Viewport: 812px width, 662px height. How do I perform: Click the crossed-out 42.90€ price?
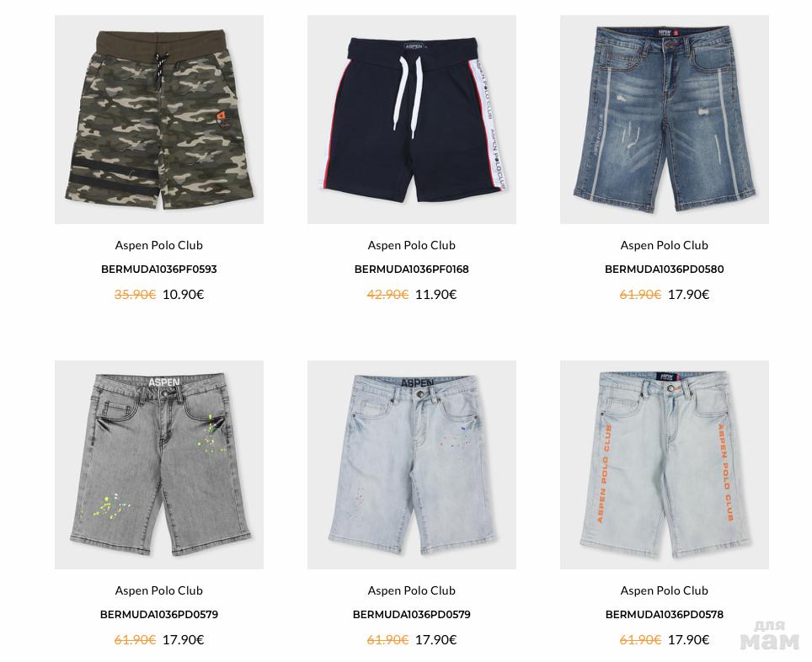tap(387, 295)
